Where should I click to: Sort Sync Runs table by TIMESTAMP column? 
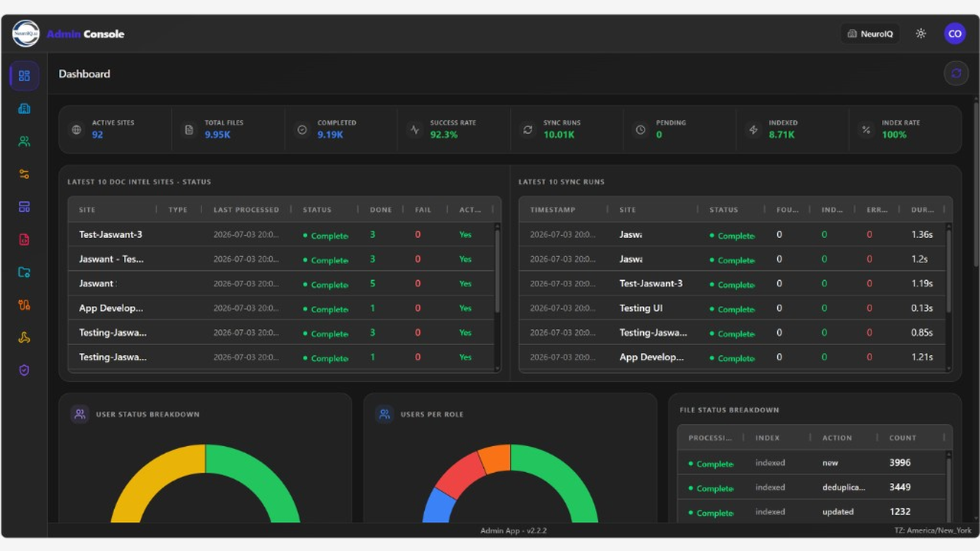[x=553, y=210]
